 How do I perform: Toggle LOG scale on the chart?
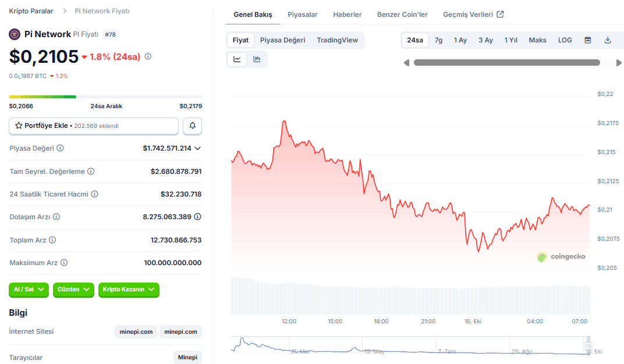[565, 40]
